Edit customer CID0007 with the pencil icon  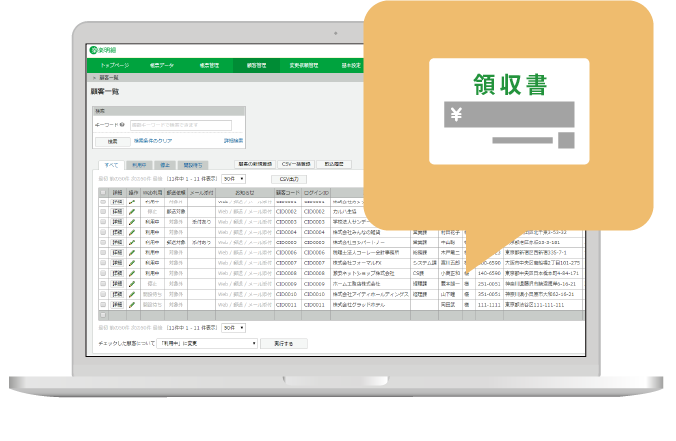tap(132, 263)
